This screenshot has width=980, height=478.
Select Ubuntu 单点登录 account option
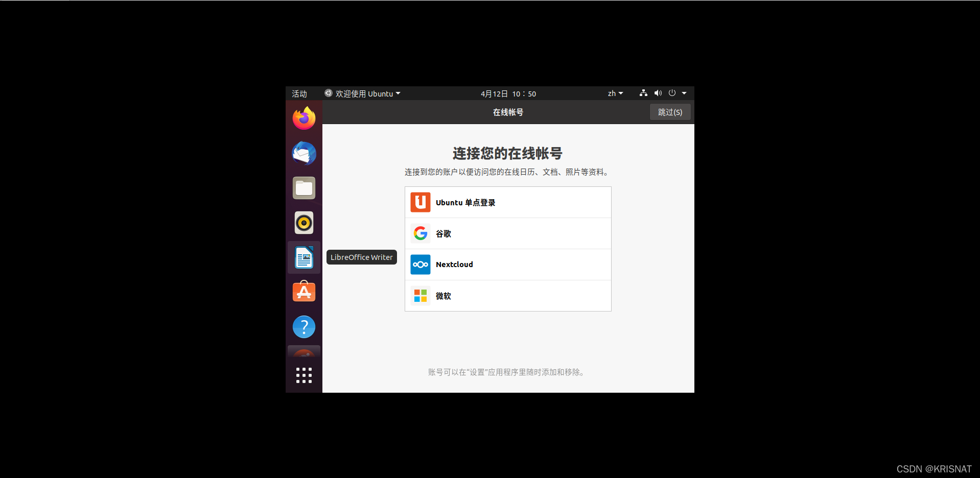[x=508, y=202]
